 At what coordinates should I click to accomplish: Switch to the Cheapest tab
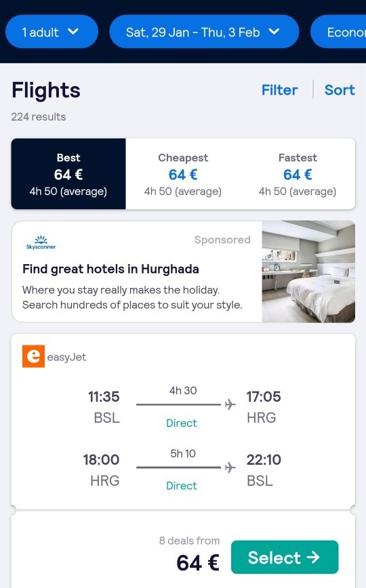tap(183, 173)
